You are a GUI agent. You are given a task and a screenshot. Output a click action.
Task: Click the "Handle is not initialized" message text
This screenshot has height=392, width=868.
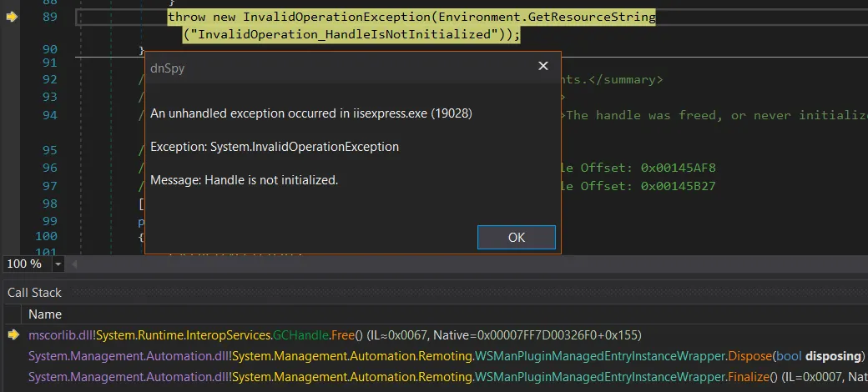[x=244, y=180]
